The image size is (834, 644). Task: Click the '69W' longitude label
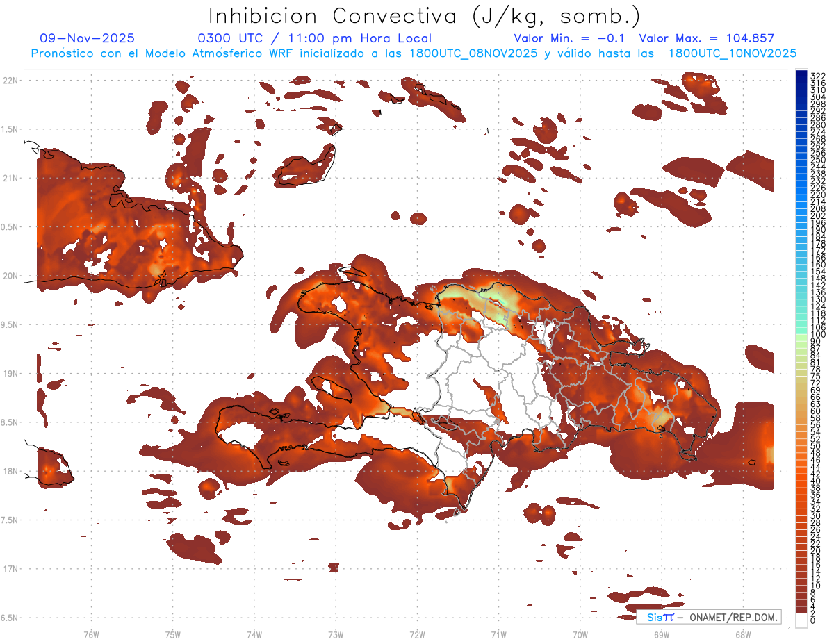click(662, 634)
